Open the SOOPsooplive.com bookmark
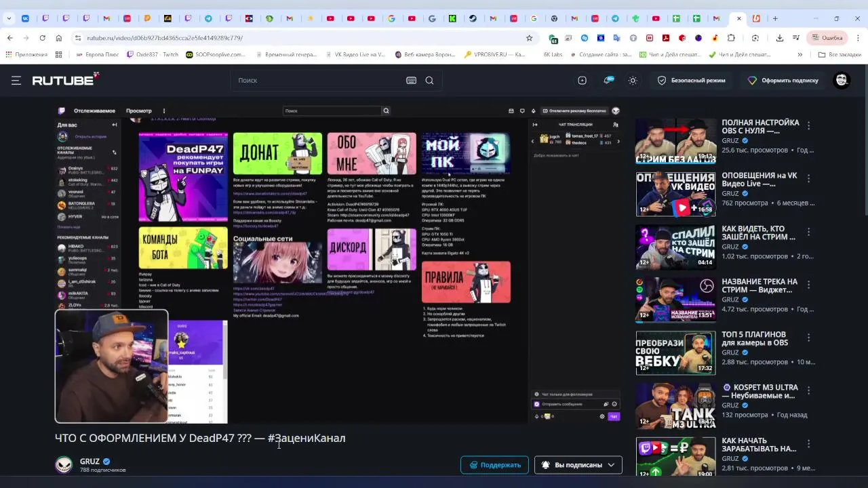868x488 pixels. (x=216, y=54)
